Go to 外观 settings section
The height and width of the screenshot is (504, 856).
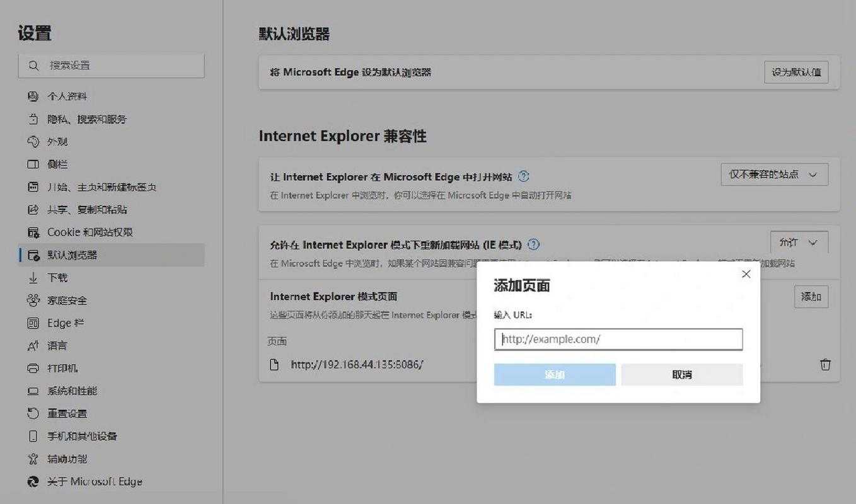click(112, 142)
